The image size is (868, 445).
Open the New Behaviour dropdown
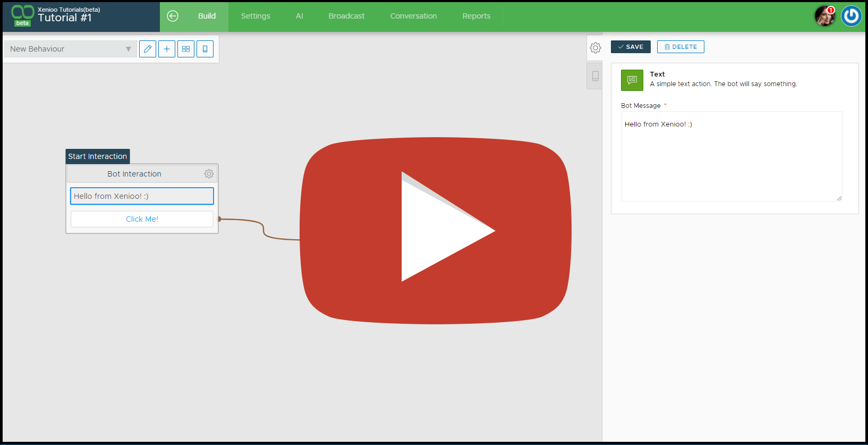[x=70, y=49]
